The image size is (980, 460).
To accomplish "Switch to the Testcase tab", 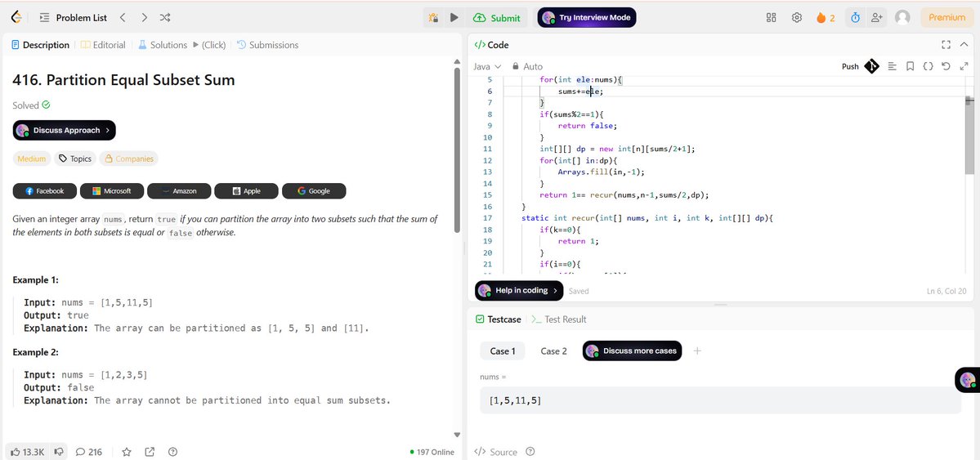I will click(498, 319).
